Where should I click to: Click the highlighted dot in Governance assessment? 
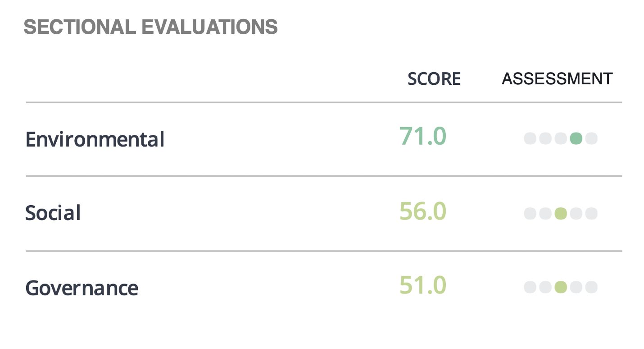click(x=561, y=287)
